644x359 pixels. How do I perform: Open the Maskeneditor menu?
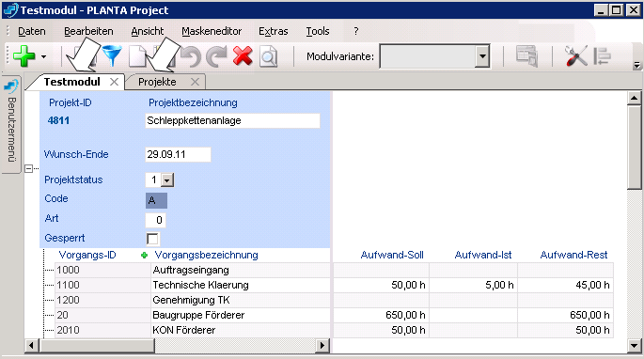pyautogui.click(x=212, y=31)
